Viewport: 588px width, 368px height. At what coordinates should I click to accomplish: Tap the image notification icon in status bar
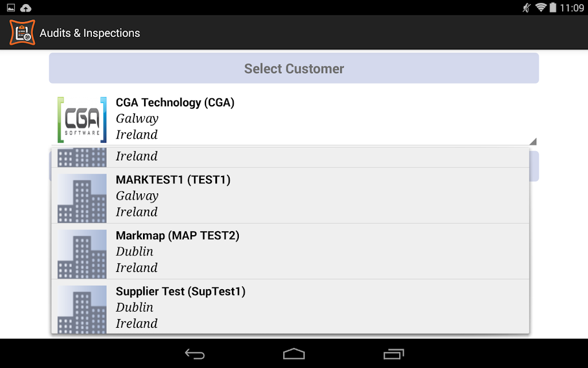tap(11, 7)
